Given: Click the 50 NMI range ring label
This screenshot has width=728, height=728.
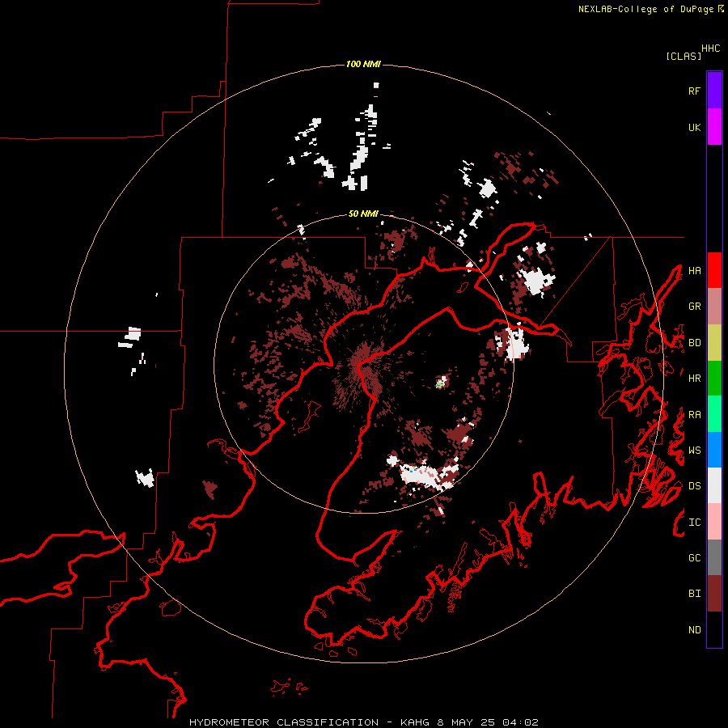Looking at the screenshot, I should click(x=363, y=214).
